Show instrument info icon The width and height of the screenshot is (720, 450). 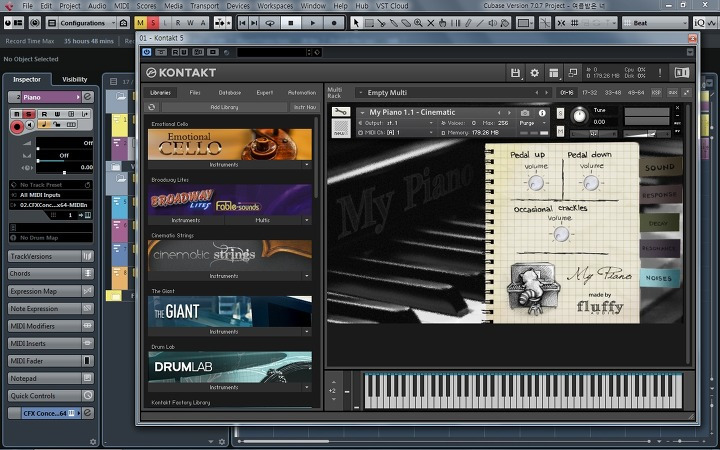click(542, 112)
